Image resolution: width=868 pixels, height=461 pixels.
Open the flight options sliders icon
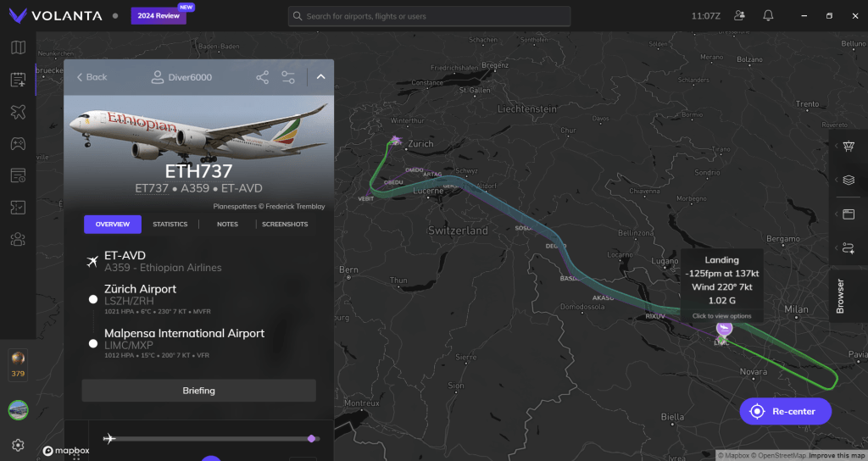click(288, 77)
